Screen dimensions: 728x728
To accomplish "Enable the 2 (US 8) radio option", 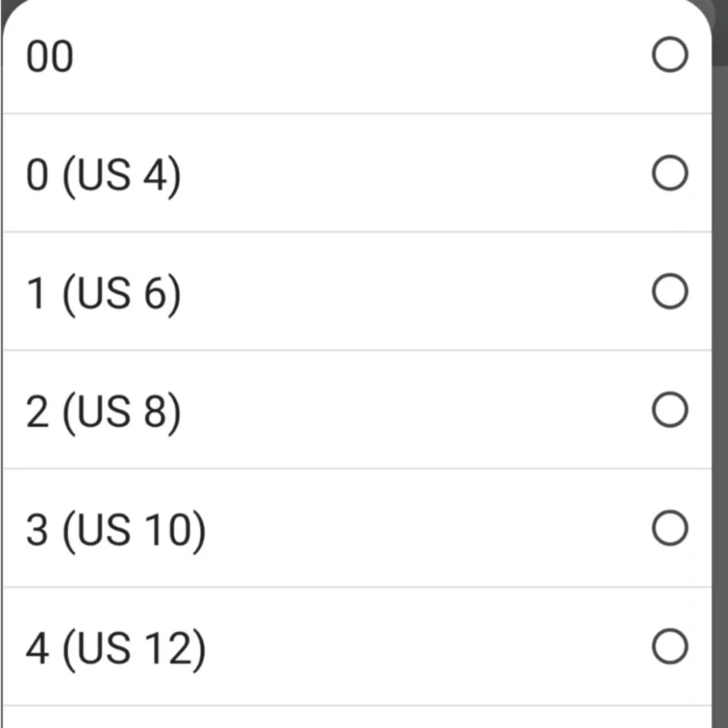I will (670, 410).
